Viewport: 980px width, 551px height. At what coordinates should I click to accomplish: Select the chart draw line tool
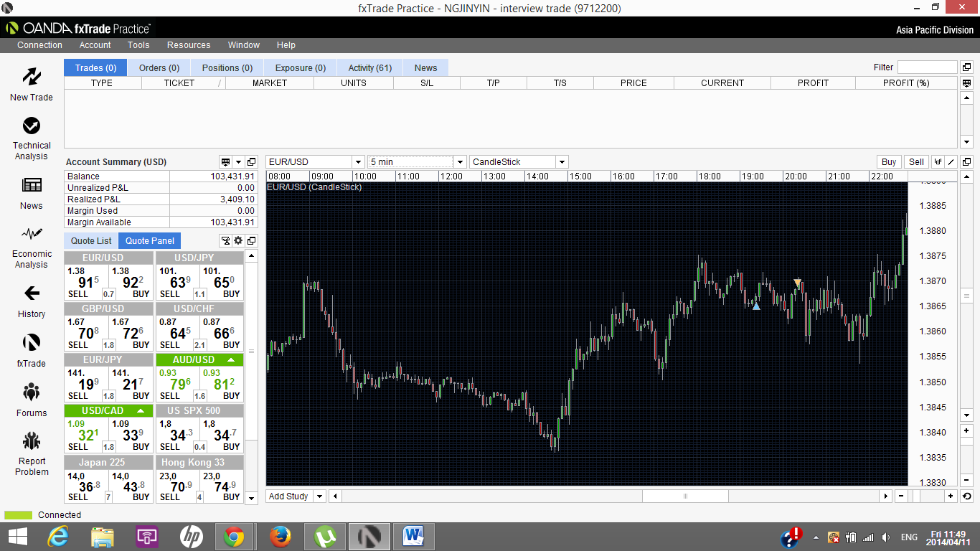(951, 162)
